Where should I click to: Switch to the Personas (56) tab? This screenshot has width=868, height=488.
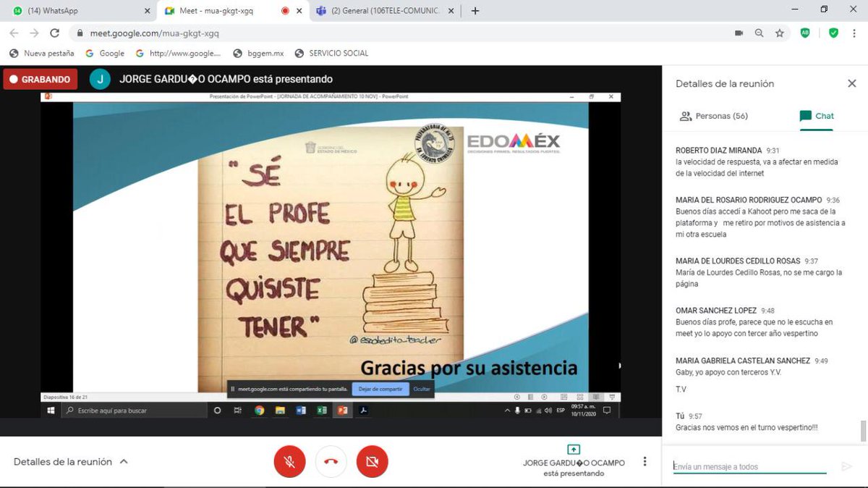click(x=714, y=116)
